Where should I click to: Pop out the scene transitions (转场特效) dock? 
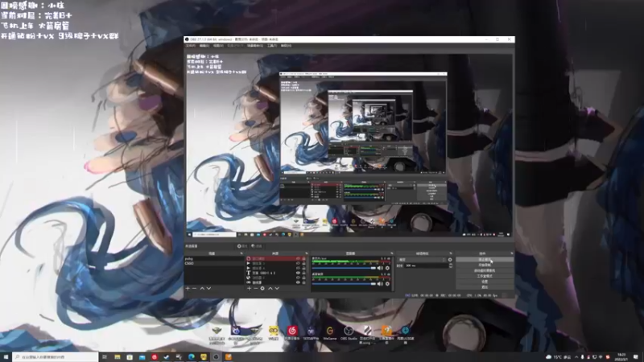451,253
